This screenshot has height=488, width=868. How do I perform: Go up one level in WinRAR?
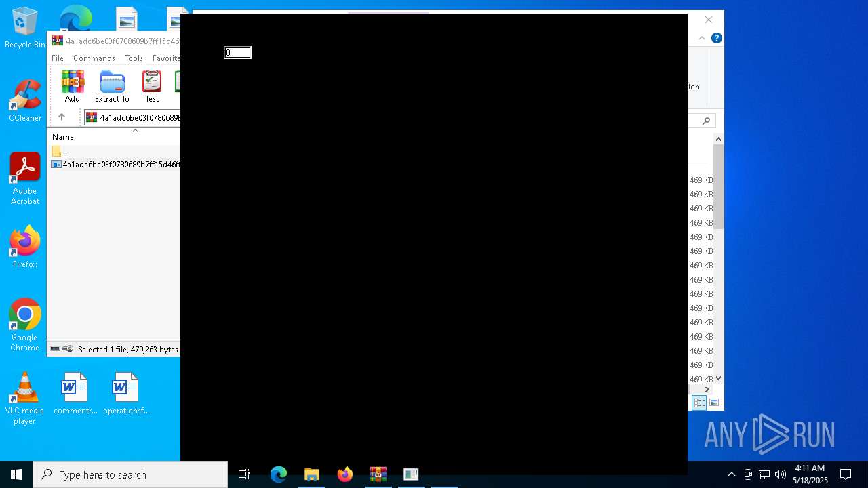[x=62, y=117]
